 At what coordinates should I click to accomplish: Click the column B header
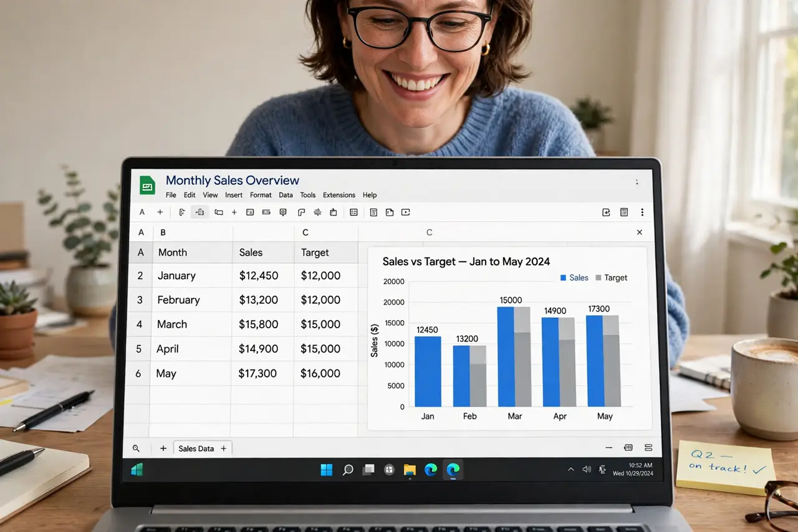[x=192, y=232]
